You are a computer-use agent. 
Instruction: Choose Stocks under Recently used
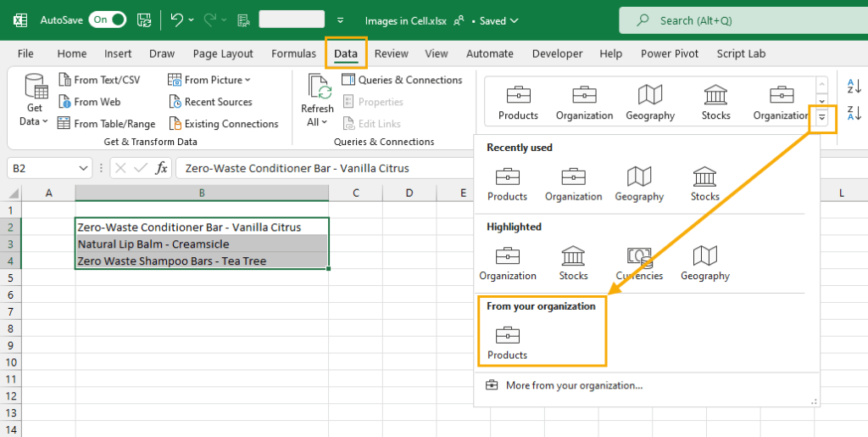click(x=704, y=183)
